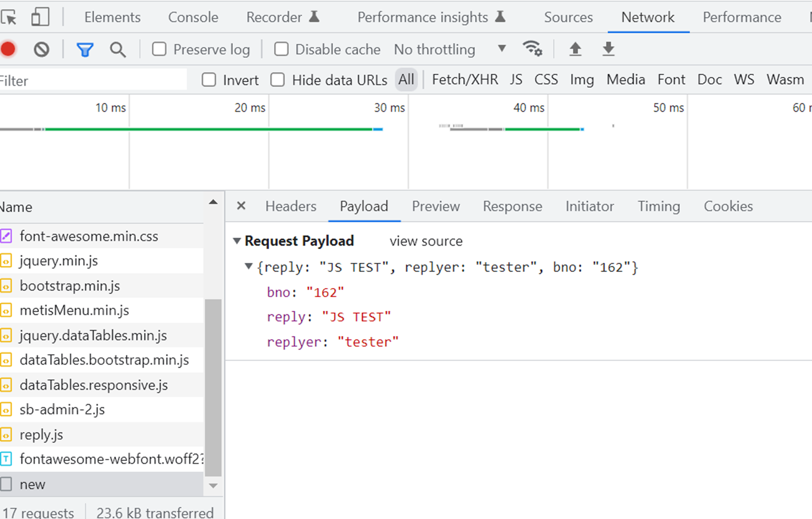Image resolution: width=812 pixels, height=519 pixels.
Task: Click the view source link
Action: [x=426, y=241]
